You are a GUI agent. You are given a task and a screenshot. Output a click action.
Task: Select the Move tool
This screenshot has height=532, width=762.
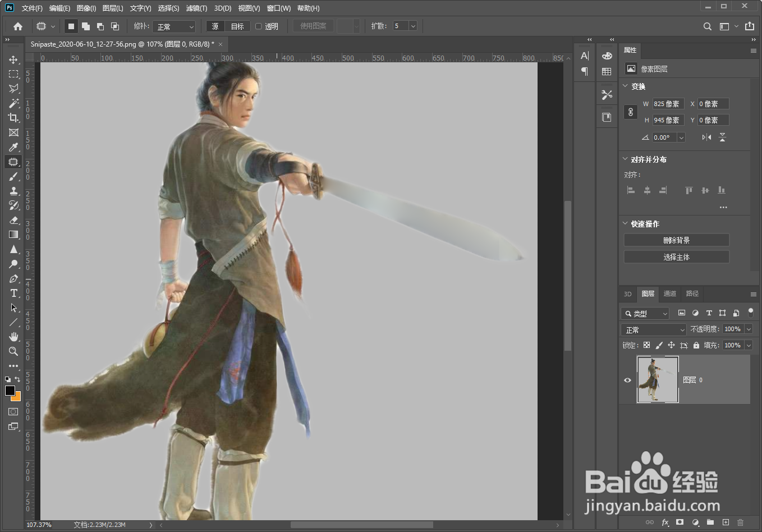[x=13, y=59]
